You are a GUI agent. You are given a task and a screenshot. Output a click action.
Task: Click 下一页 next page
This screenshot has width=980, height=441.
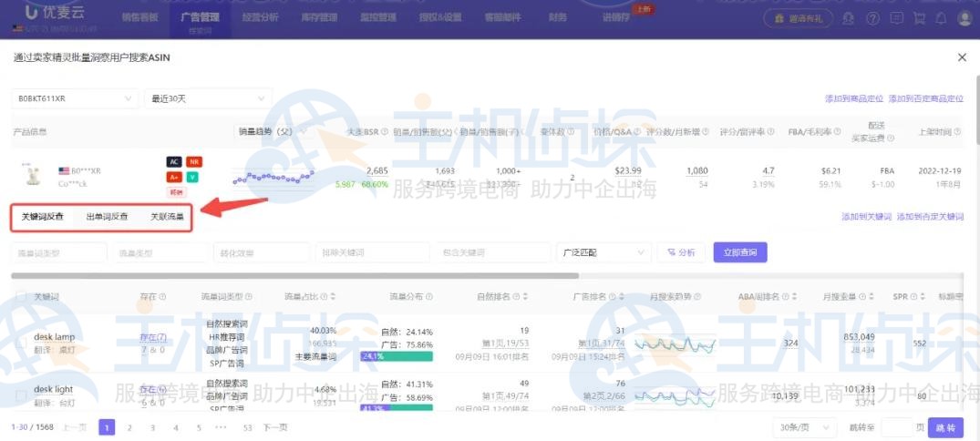coord(274,428)
